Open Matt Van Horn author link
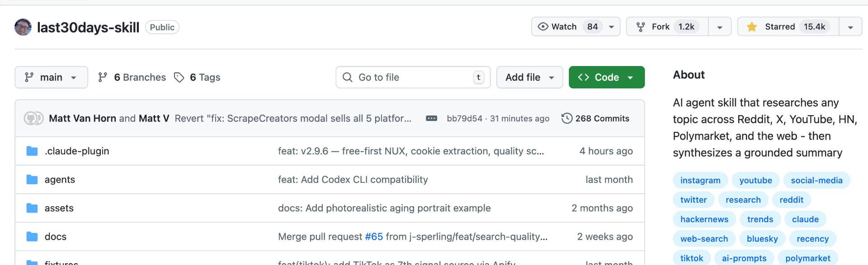Viewport: 868px width, 265px height. point(82,118)
